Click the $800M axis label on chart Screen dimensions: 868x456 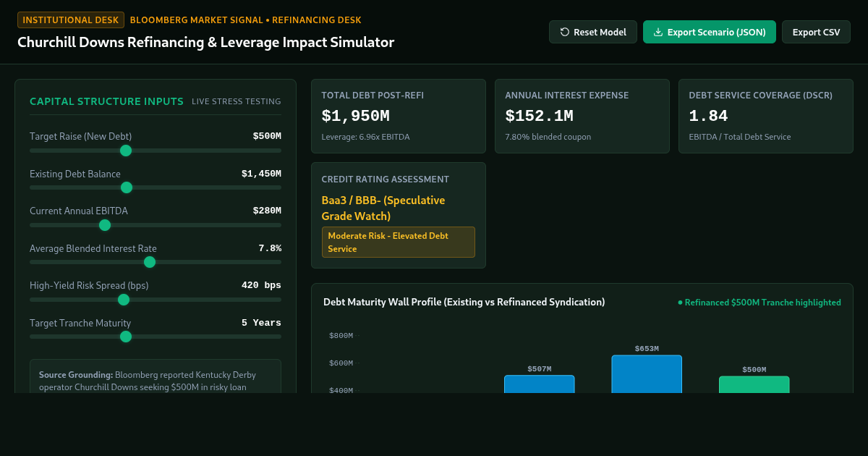(341, 336)
